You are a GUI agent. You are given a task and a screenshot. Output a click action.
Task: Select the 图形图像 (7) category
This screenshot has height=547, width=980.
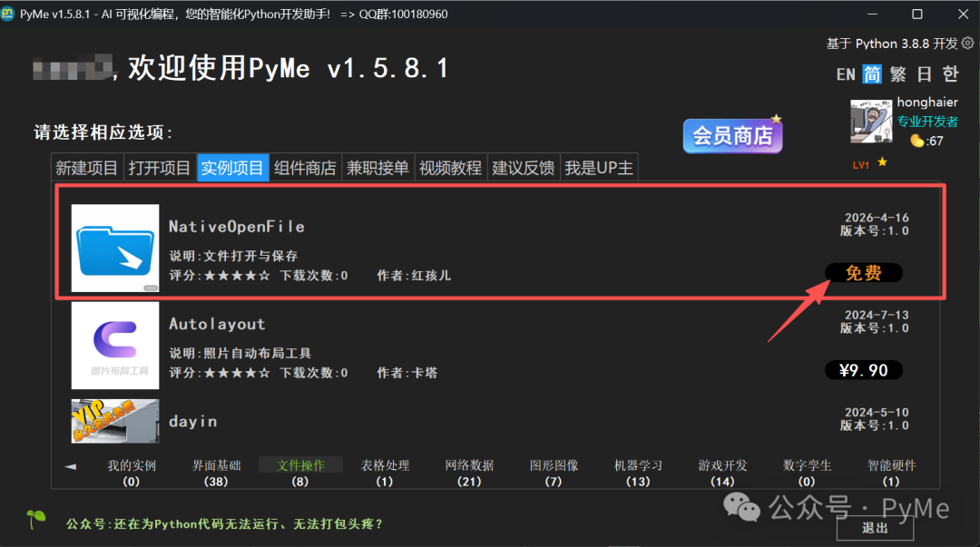click(x=554, y=473)
